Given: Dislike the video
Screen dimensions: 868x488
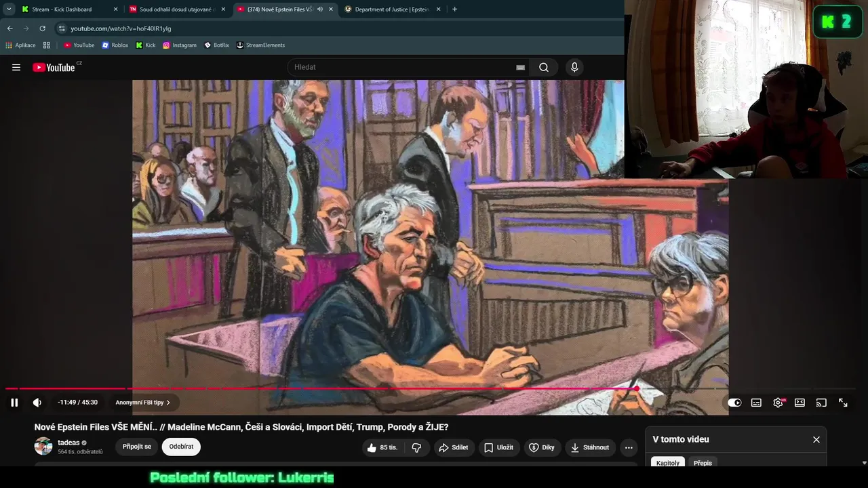Looking at the screenshot, I should pyautogui.click(x=417, y=447).
